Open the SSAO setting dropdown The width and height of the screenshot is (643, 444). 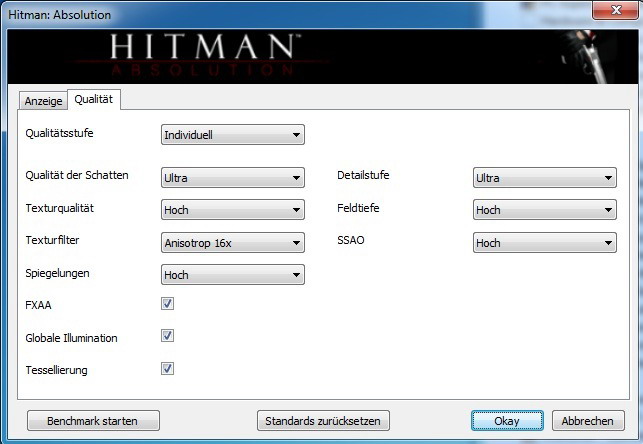coord(545,243)
